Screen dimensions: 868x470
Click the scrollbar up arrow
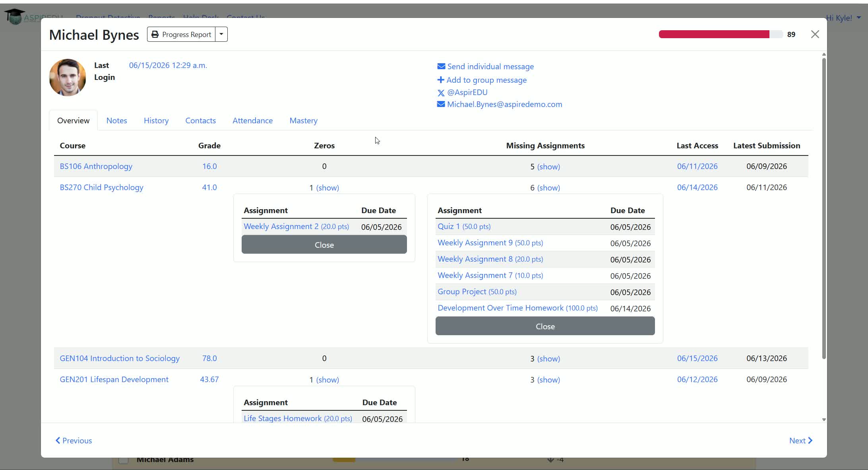click(x=824, y=54)
